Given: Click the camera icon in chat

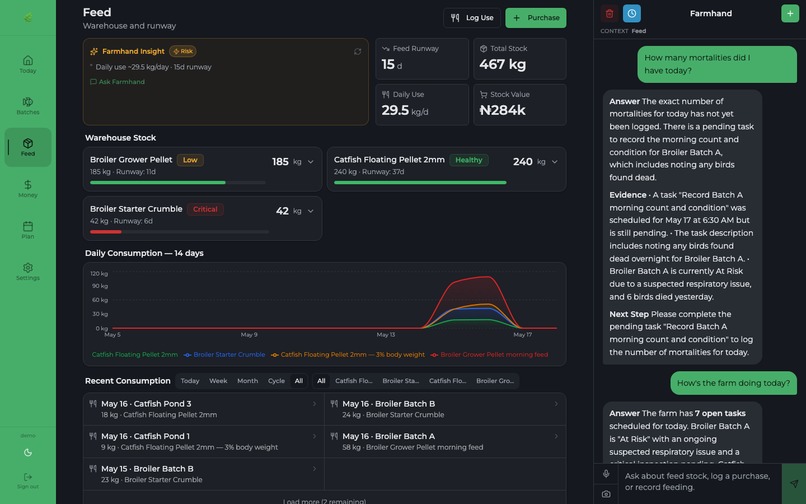Looking at the screenshot, I should (x=606, y=494).
